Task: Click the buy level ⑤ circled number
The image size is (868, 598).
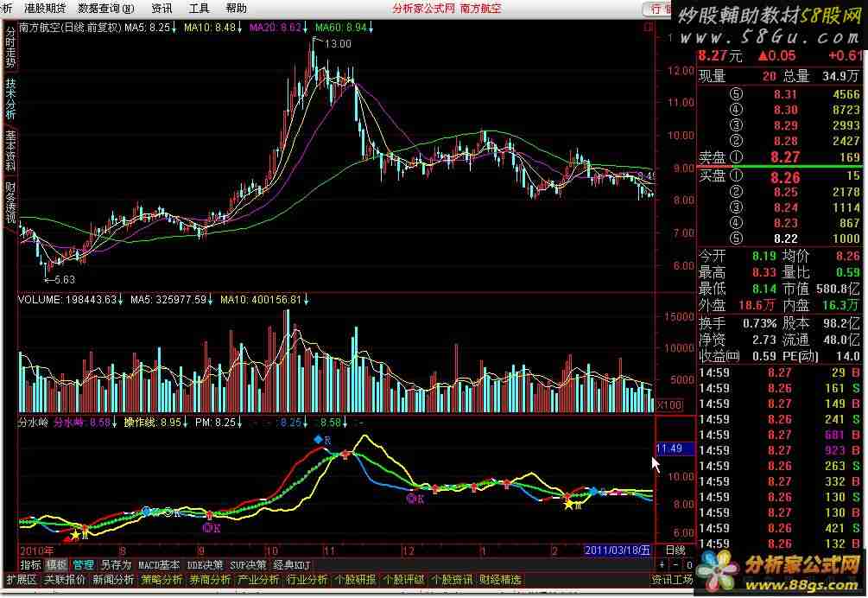Action: click(736, 239)
